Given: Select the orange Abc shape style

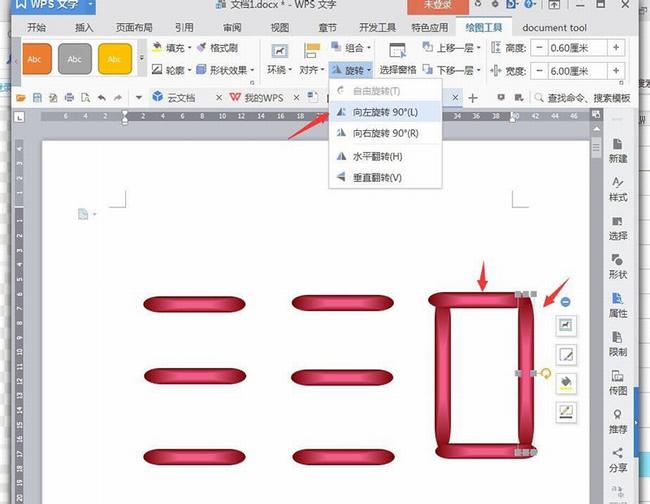Looking at the screenshot, I should click(x=36, y=59).
